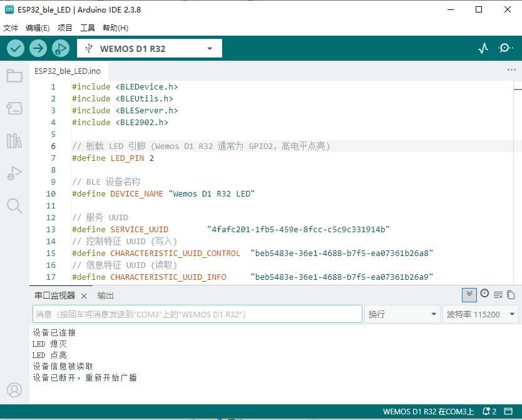This screenshot has height=420, width=522.
Task: Click the CHARACTERISTIC_UUID_CONTROL line
Action: point(252,254)
